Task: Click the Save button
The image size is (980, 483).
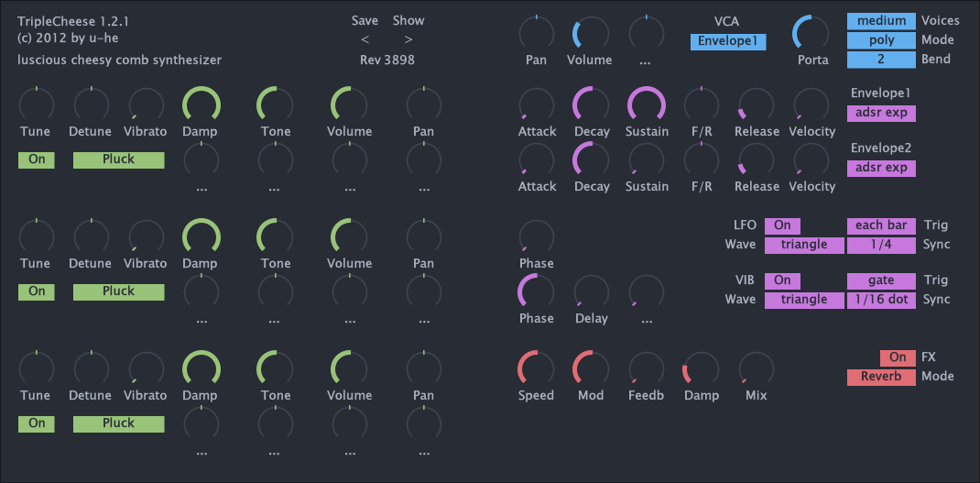Action: pos(365,21)
